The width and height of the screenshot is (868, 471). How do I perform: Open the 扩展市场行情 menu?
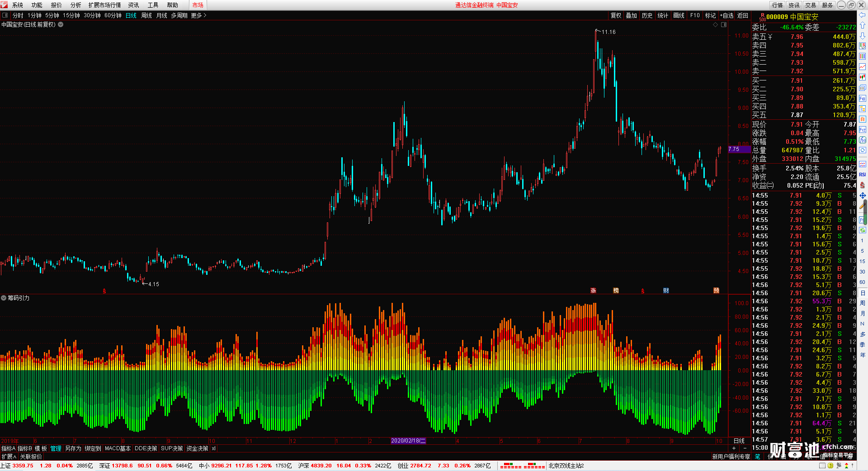click(x=105, y=5)
